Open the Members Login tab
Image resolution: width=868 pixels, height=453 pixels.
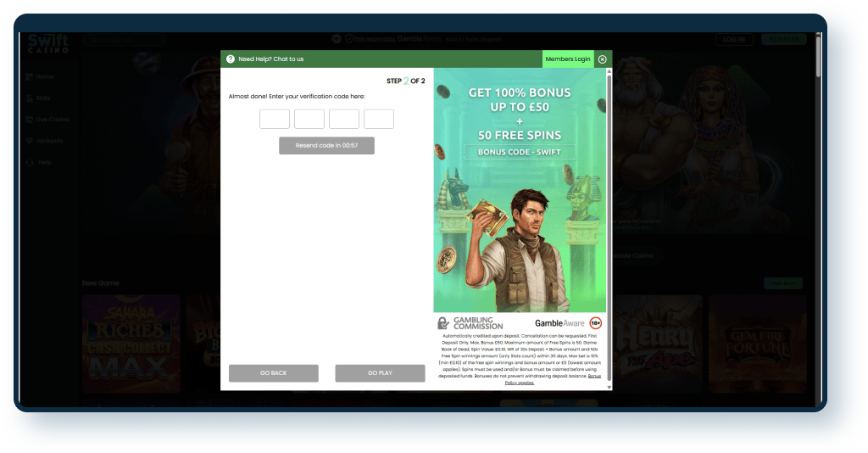tap(567, 59)
